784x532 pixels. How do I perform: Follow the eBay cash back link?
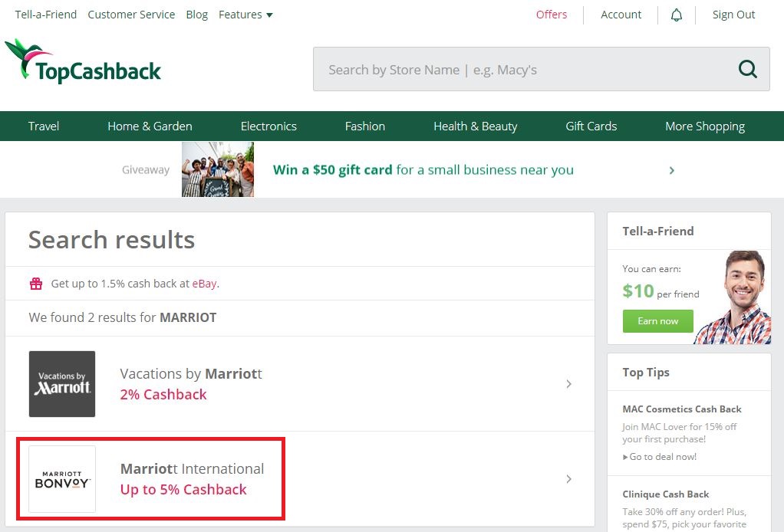[x=204, y=284]
